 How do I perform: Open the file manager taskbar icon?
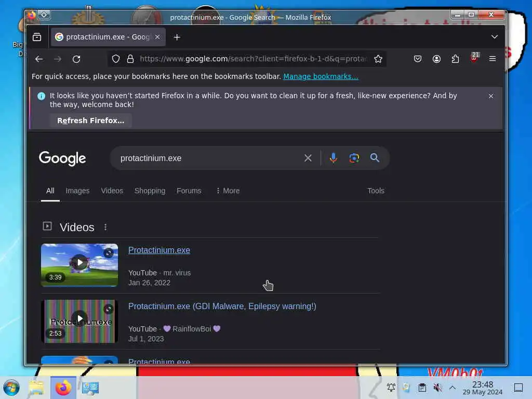pos(36,388)
